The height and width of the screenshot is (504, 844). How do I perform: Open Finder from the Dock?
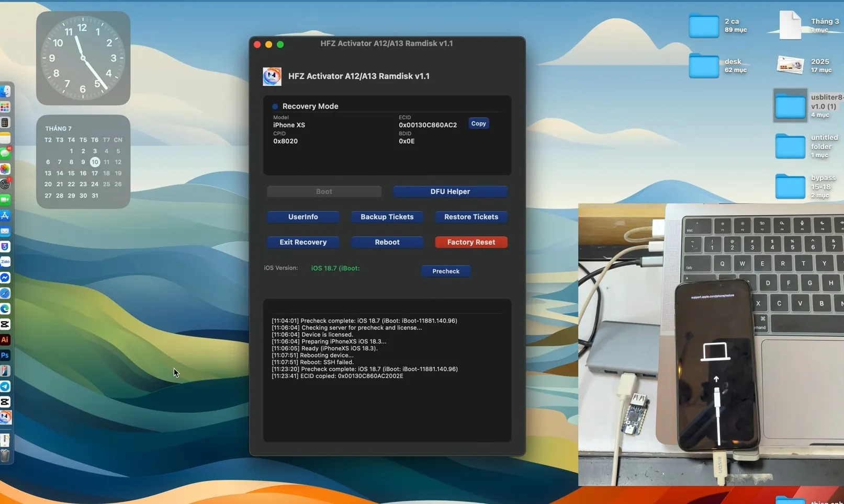pos(5,91)
